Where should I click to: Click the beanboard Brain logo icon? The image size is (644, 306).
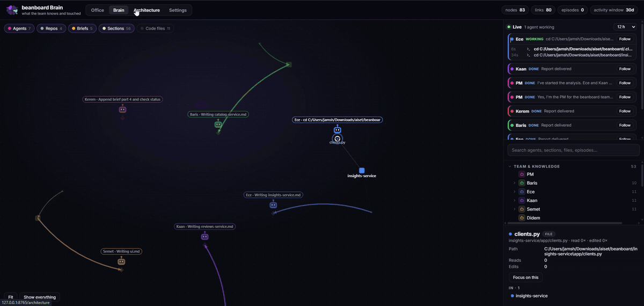pyautogui.click(x=12, y=10)
